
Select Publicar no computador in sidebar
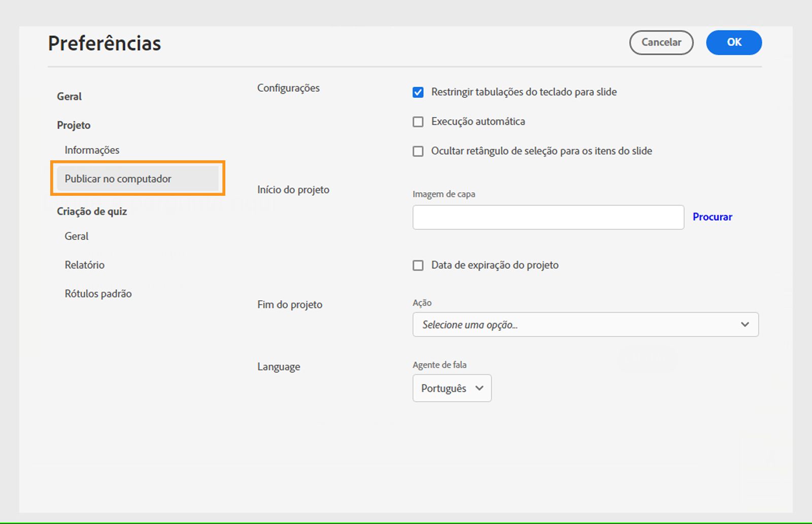point(118,179)
